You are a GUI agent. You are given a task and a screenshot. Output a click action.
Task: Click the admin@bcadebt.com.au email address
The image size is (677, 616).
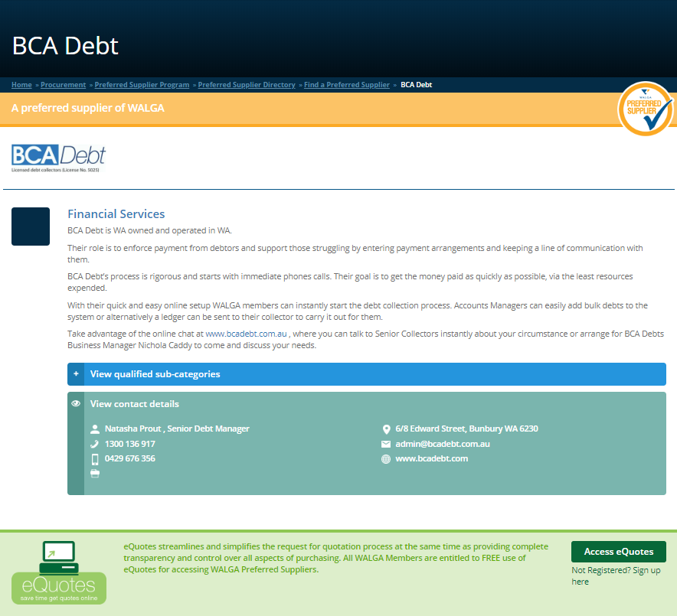pyautogui.click(x=443, y=444)
